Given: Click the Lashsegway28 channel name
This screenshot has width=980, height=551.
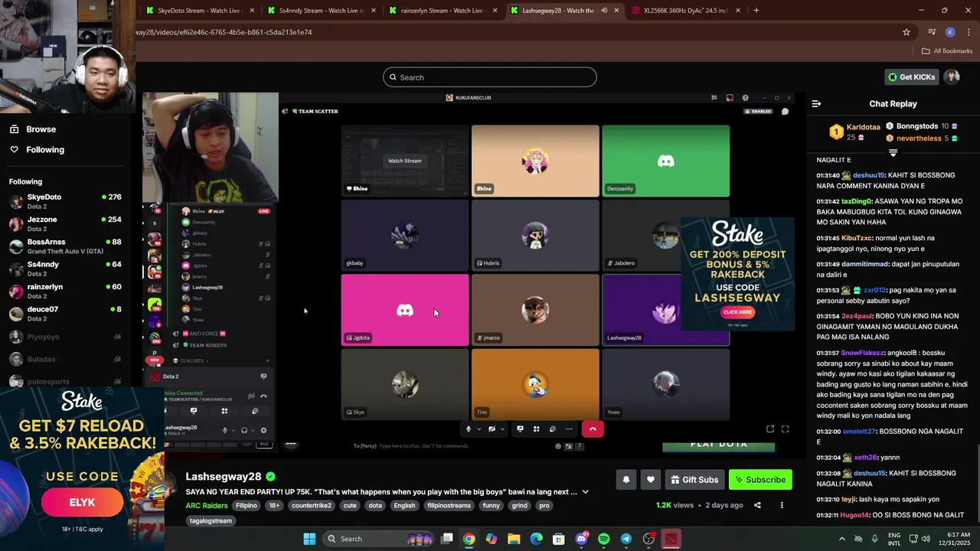Looking at the screenshot, I should click(224, 477).
